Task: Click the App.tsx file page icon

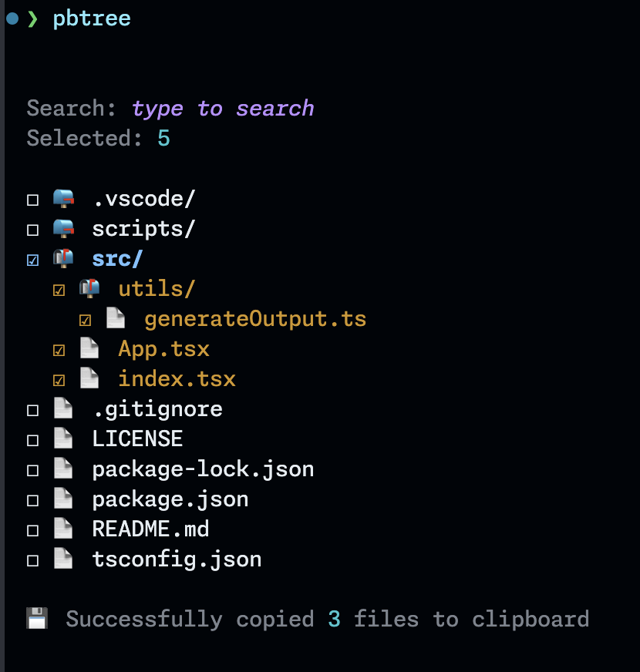Action: (89, 349)
